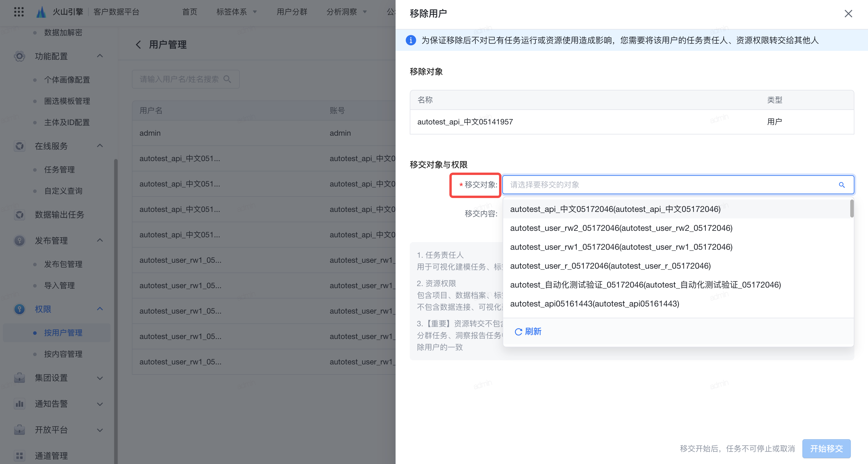
Task: Click the refresh icon beside 刷新
Action: [x=518, y=332]
